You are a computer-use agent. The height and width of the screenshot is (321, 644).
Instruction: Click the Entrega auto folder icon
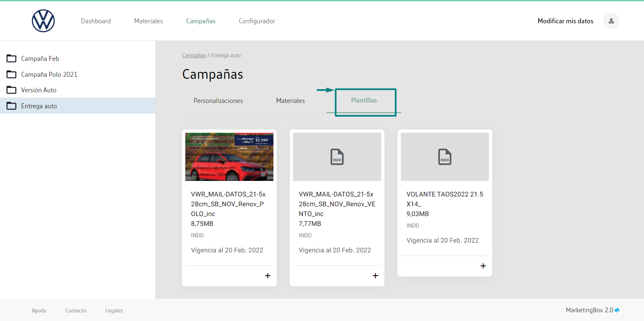(x=11, y=106)
